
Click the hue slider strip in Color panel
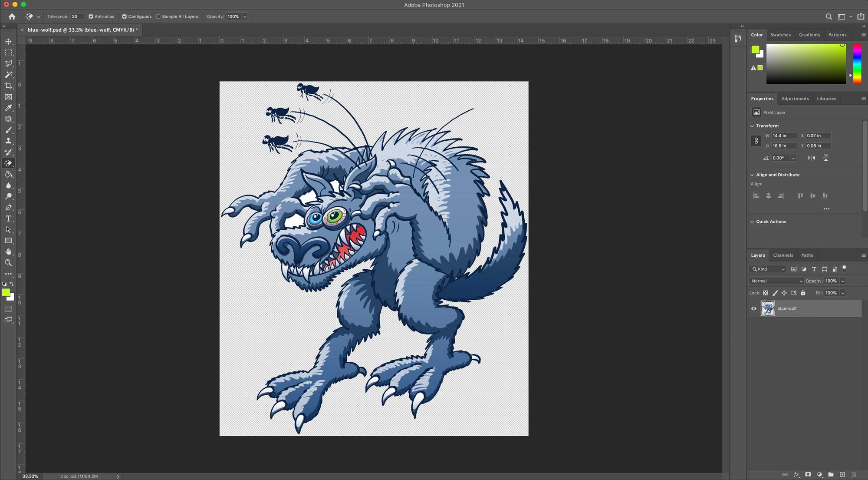[857, 64]
